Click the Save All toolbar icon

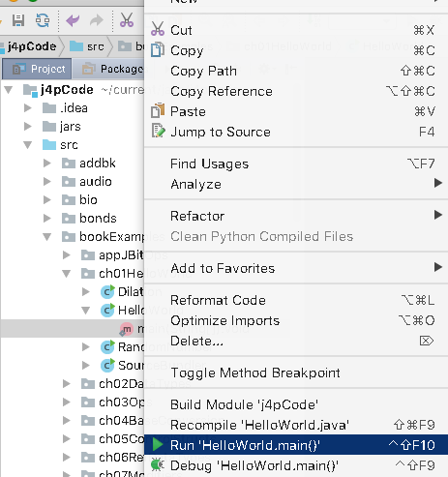coord(18,20)
